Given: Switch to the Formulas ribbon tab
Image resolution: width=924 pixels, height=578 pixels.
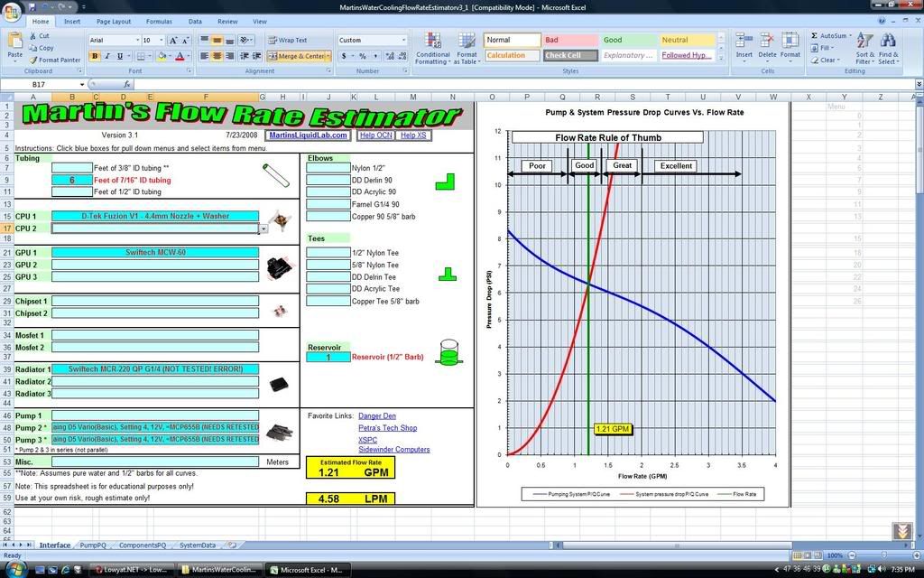Looking at the screenshot, I should click(x=159, y=21).
